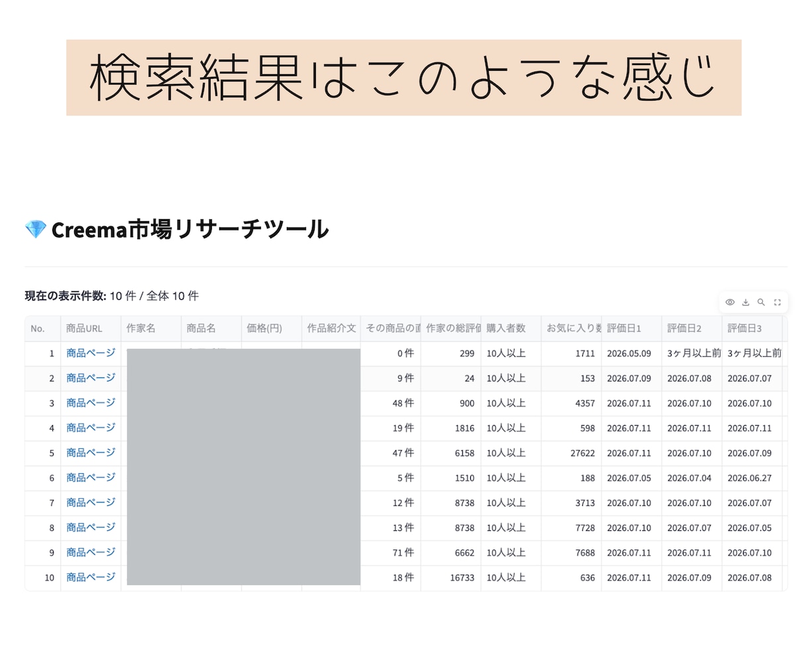
Task: Select the total rating cell 6158
Action: coord(451,454)
